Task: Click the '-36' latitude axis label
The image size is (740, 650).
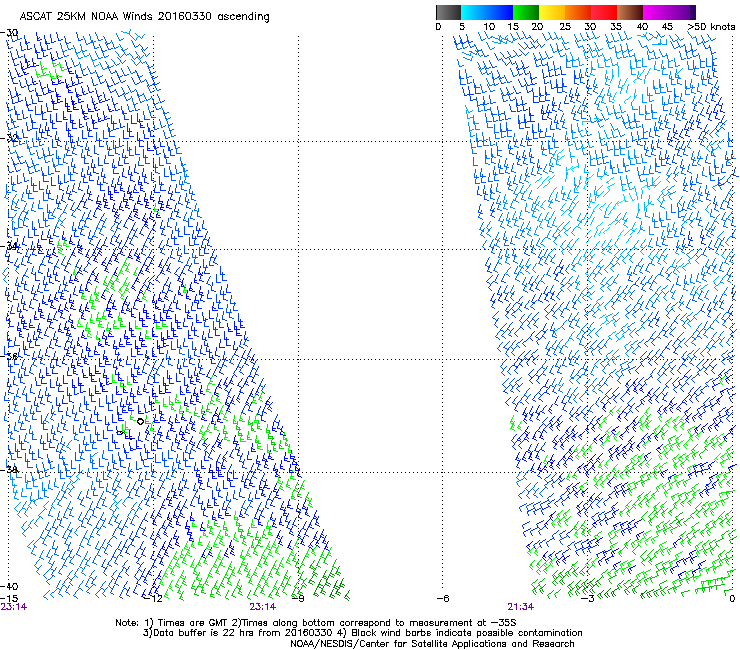Action: (9, 356)
